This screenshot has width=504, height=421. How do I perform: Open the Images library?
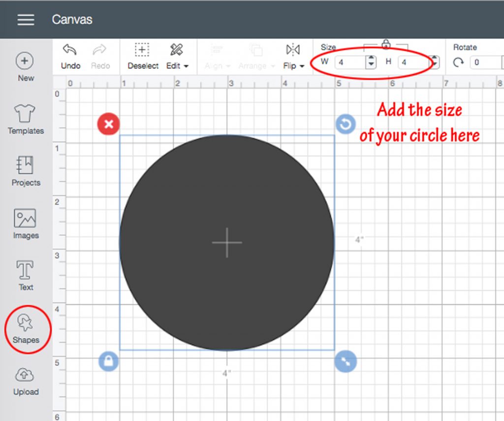(26, 224)
